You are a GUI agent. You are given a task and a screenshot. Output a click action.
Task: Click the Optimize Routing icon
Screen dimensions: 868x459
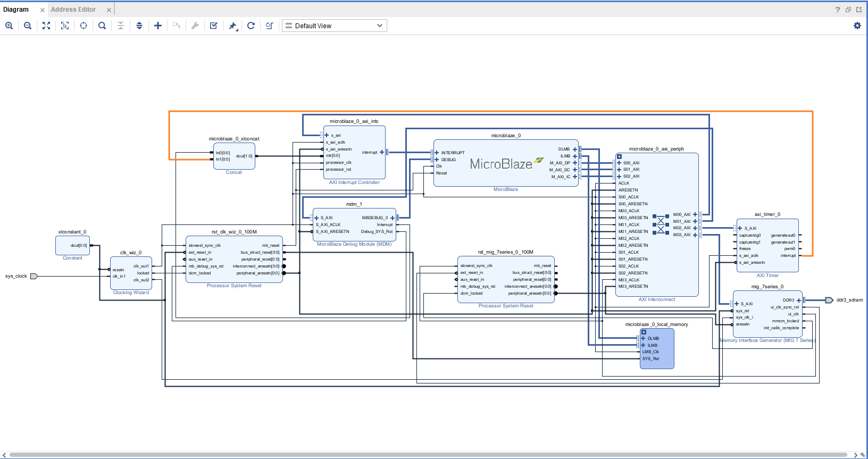click(x=270, y=26)
